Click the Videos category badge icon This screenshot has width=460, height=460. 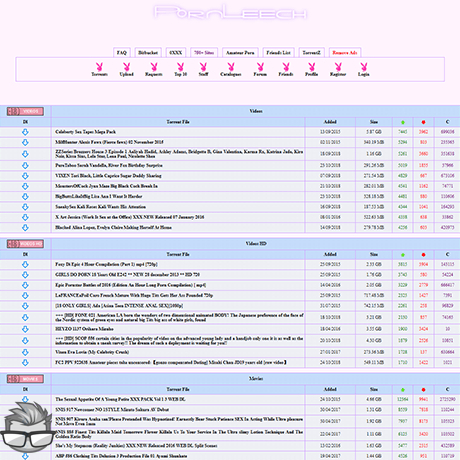click(x=25, y=111)
